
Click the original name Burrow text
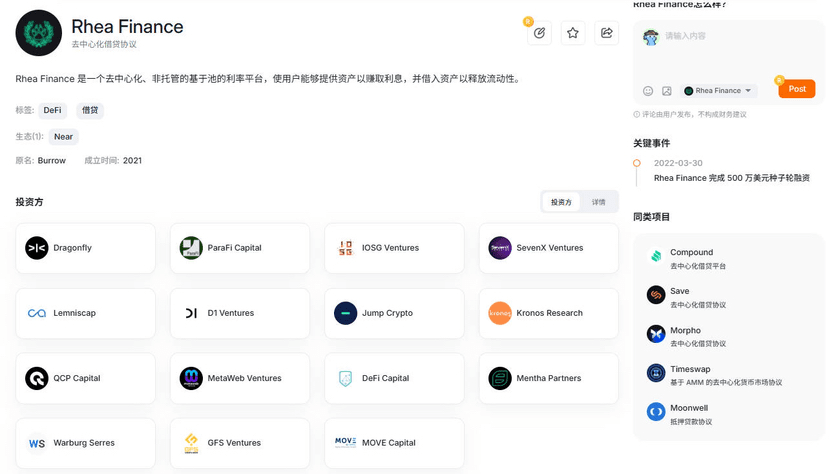[52, 161]
